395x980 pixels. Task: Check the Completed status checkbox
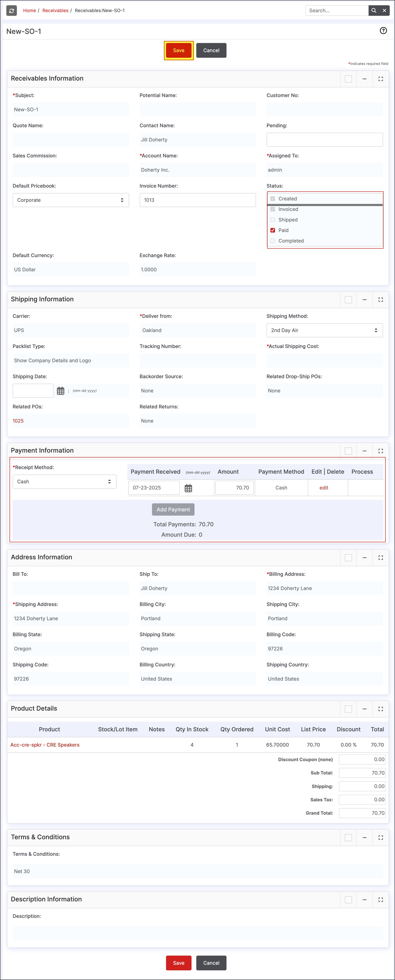[x=273, y=241]
